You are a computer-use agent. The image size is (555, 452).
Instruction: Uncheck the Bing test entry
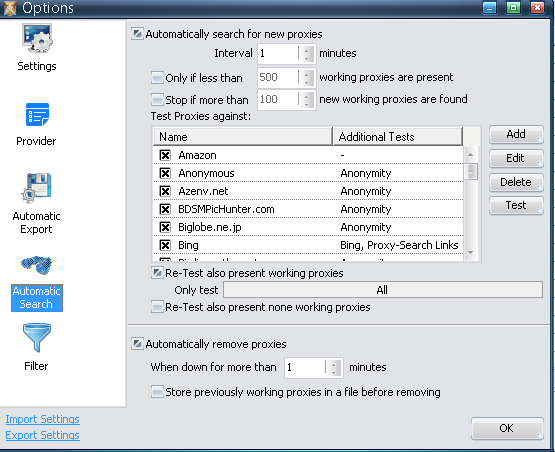pos(165,245)
